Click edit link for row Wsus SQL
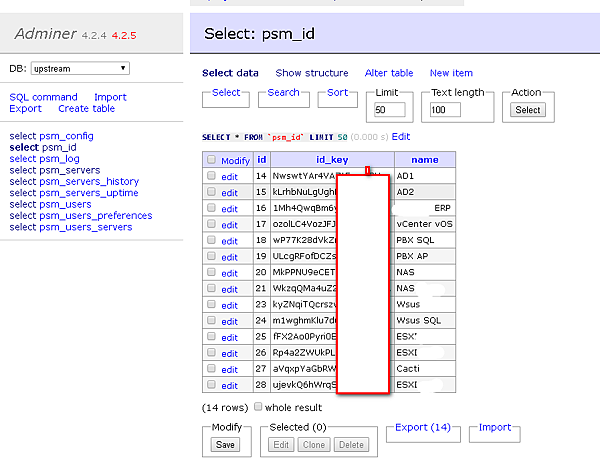The height and width of the screenshot is (476, 600). pyautogui.click(x=230, y=321)
